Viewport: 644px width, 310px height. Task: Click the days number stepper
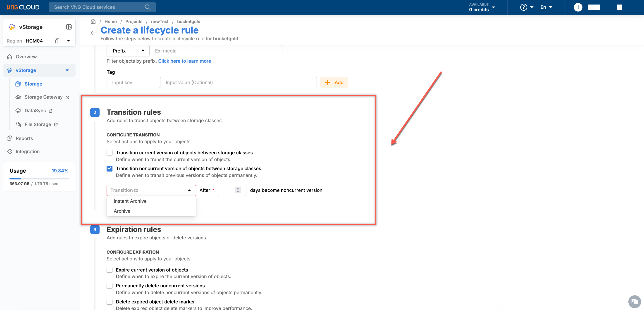pyautogui.click(x=238, y=190)
